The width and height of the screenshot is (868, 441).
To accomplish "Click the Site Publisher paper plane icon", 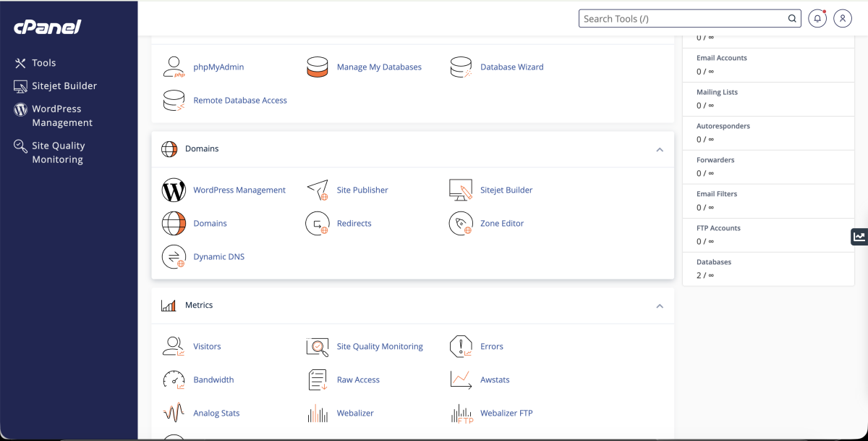I will (x=318, y=190).
